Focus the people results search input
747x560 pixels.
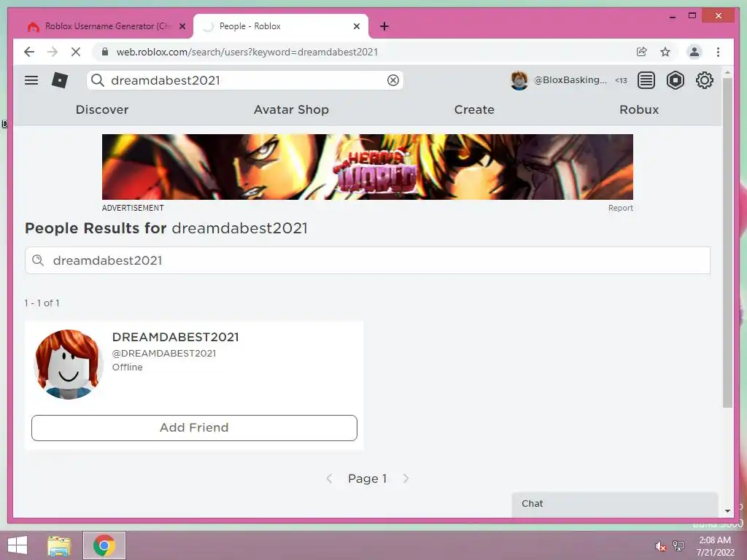pyautogui.click(x=368, y=260)
